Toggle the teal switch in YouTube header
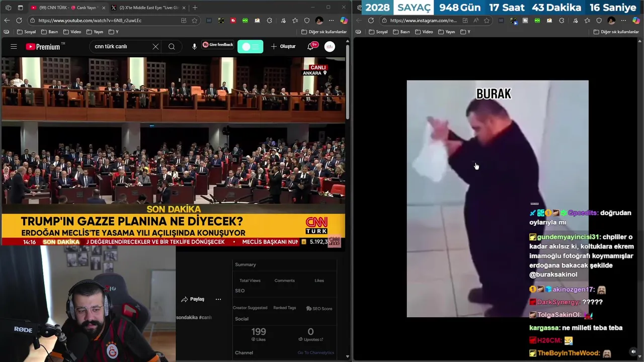The height and width of the screenshot is (362, 644). tap(250, 46)
